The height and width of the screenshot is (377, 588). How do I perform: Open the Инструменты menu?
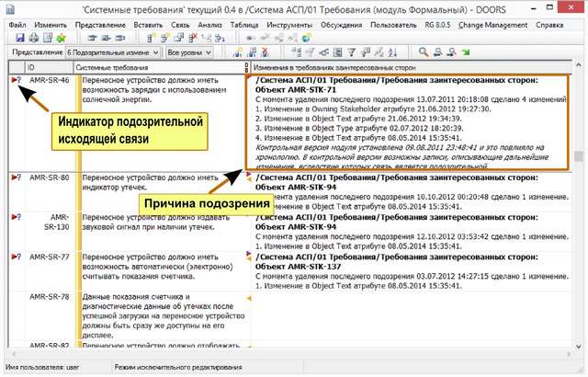coord(289,25)
